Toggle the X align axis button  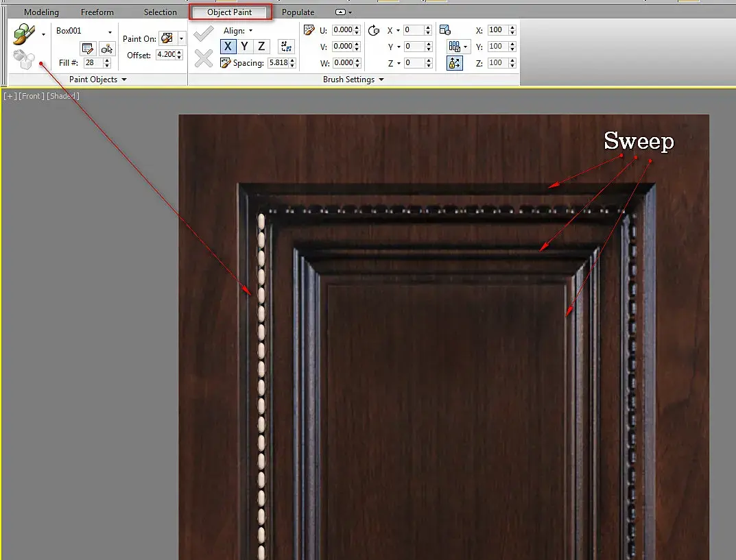click(x=228, y=47)
